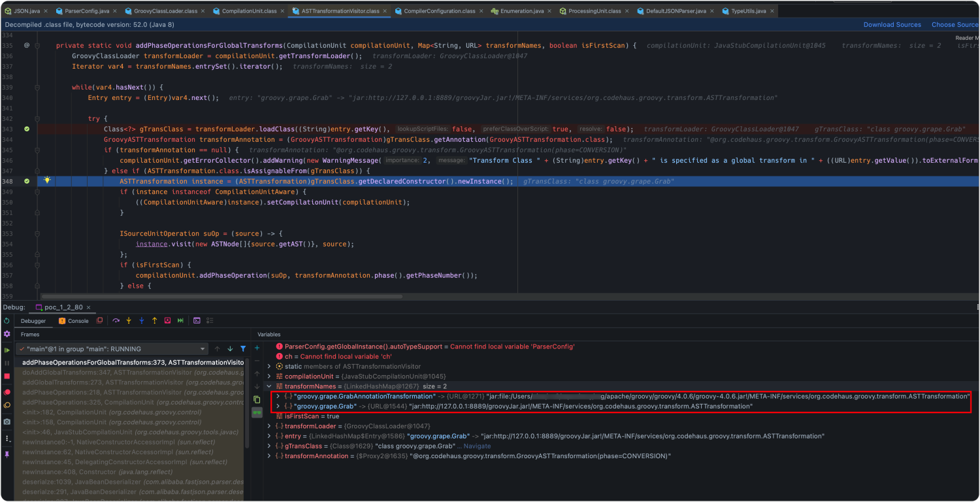The image size is (980, 502).
Task: Add a new watch with plus icon
Action: pos(257,348)
